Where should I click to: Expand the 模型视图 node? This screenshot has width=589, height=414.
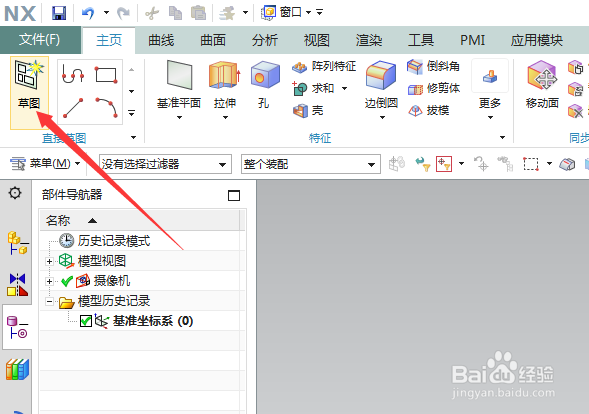click(x=49, y=261)
